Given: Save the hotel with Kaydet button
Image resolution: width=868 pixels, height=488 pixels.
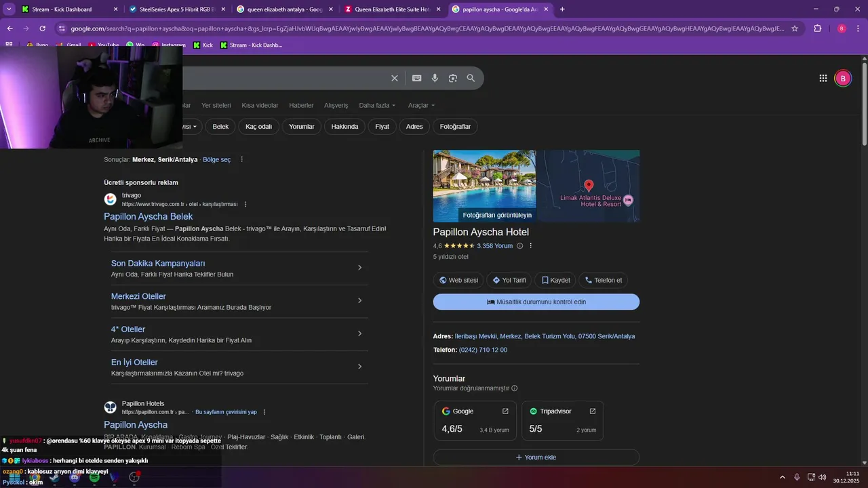Looking at the screenshot, I should 555,280.
